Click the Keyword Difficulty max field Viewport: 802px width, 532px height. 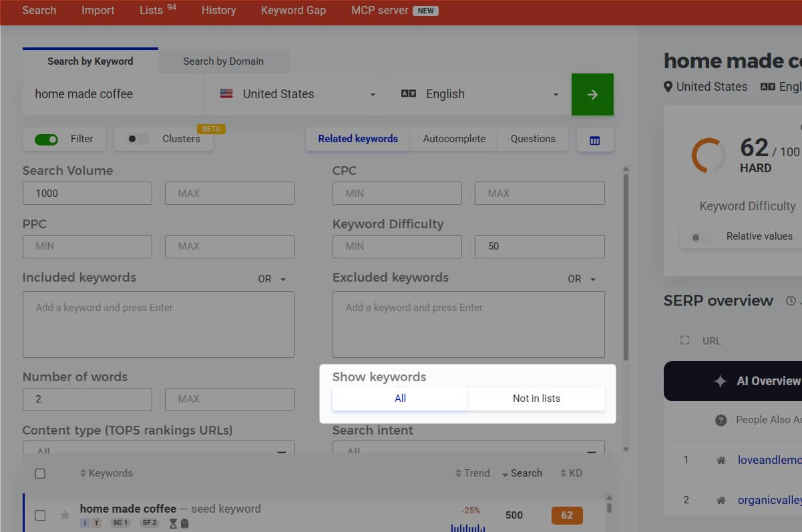(x=540, y=246)
